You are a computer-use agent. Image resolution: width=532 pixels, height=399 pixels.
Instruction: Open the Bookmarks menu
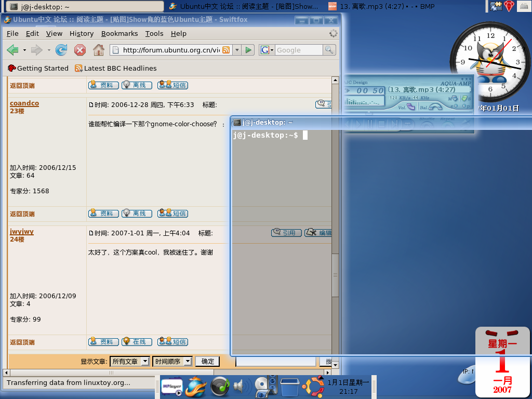[119, 34]
